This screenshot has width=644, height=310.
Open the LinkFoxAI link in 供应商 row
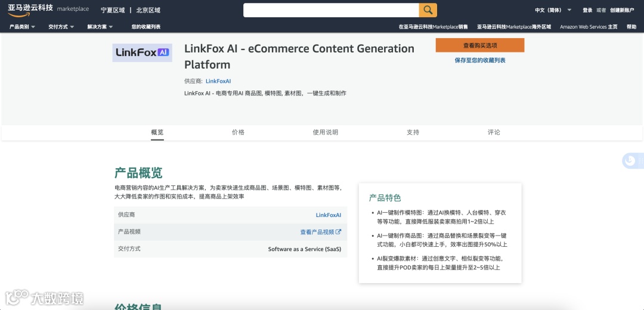pyautogui.click(x=329, y=215)
